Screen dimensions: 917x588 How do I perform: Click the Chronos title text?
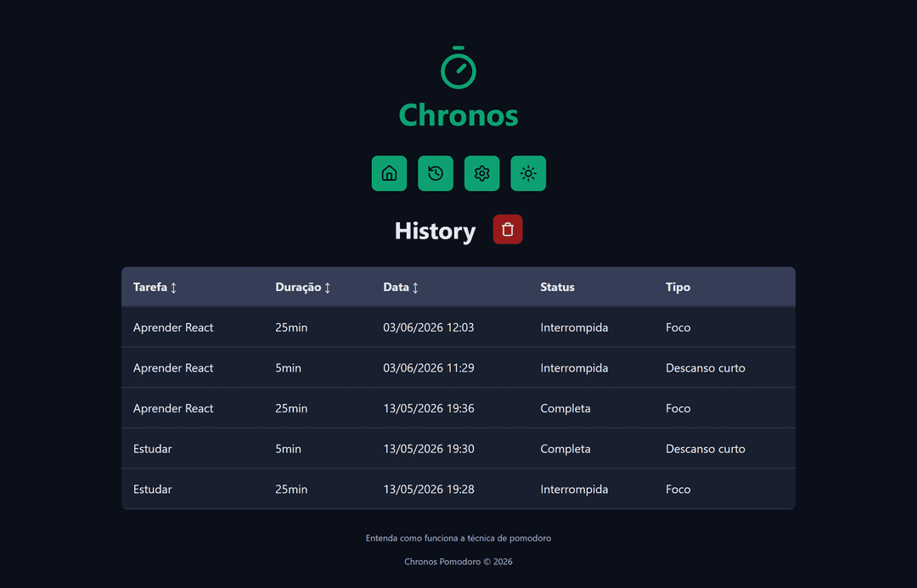coord(458,115)
